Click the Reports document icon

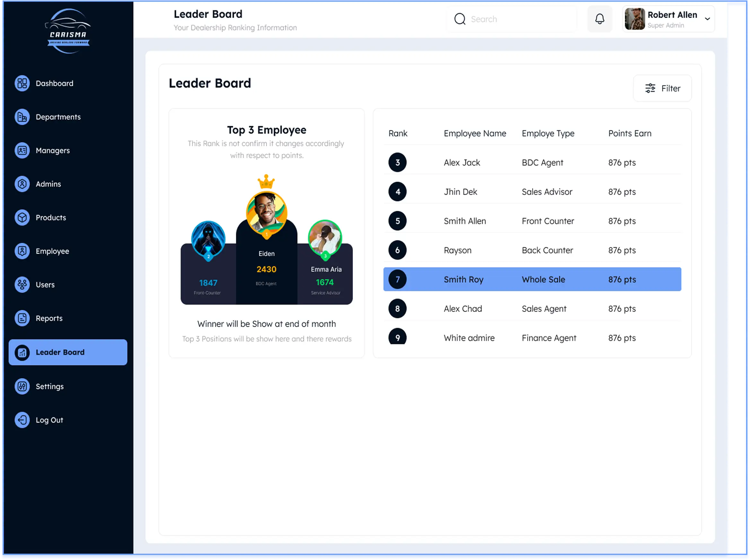coord(22,318)
